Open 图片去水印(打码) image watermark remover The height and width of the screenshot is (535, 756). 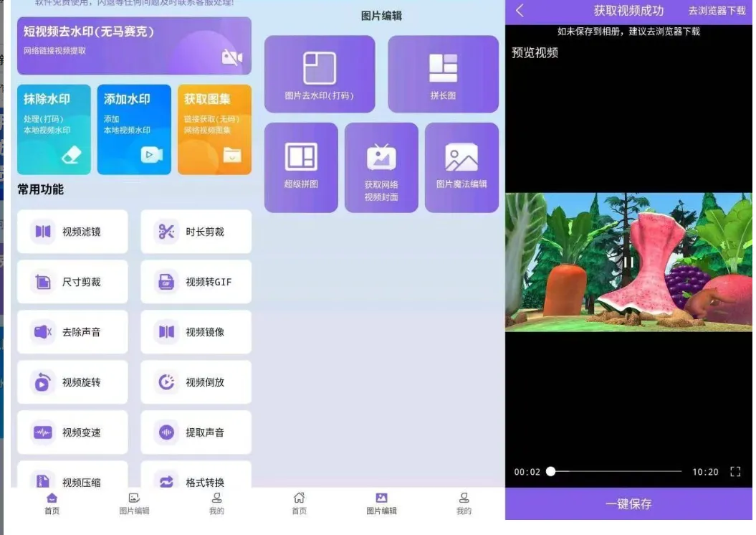click(x=320, y=73)
